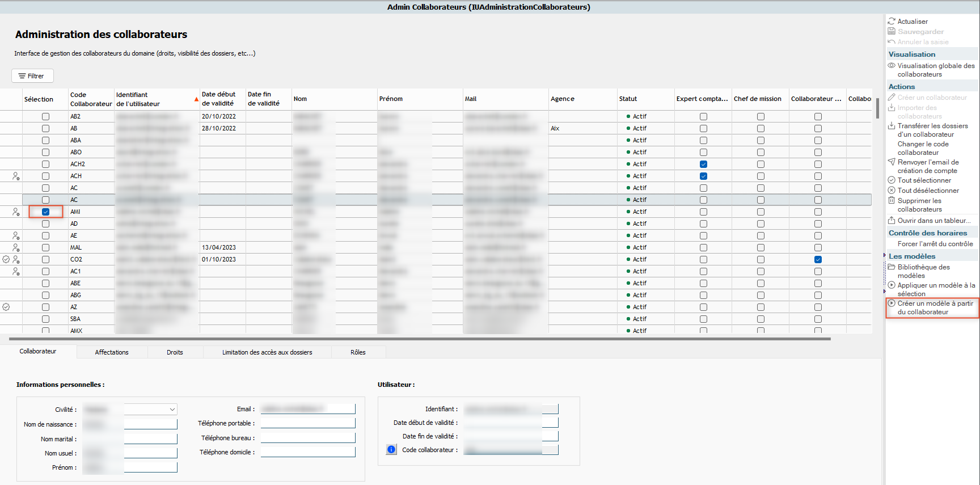980x485 pixels.
Task: Click Transférer les dossiers d'un collaborateur icon
Action: click(892, 125)
